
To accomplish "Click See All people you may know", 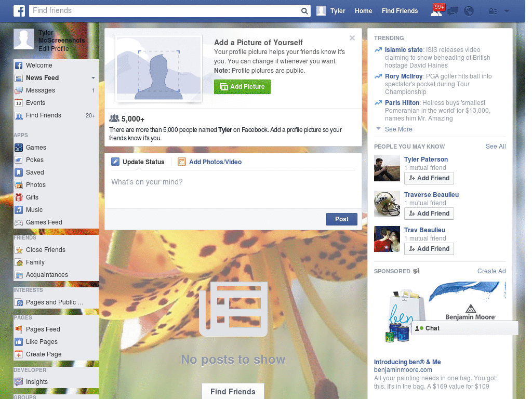I will [x=495, y=147].
